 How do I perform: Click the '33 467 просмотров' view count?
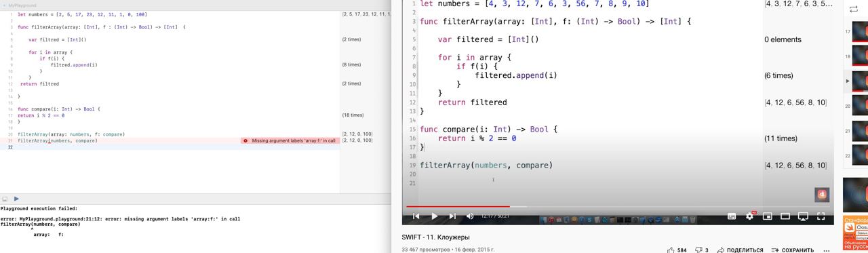[425, 250]
